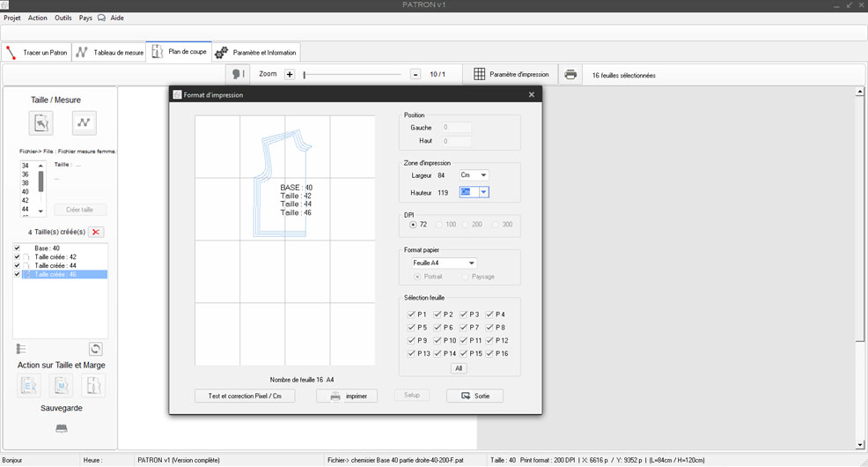Click the measurement chart icon under Taille / Mesure
The width and height of the screenshot is (868, 467).
(x=84, y=122)
